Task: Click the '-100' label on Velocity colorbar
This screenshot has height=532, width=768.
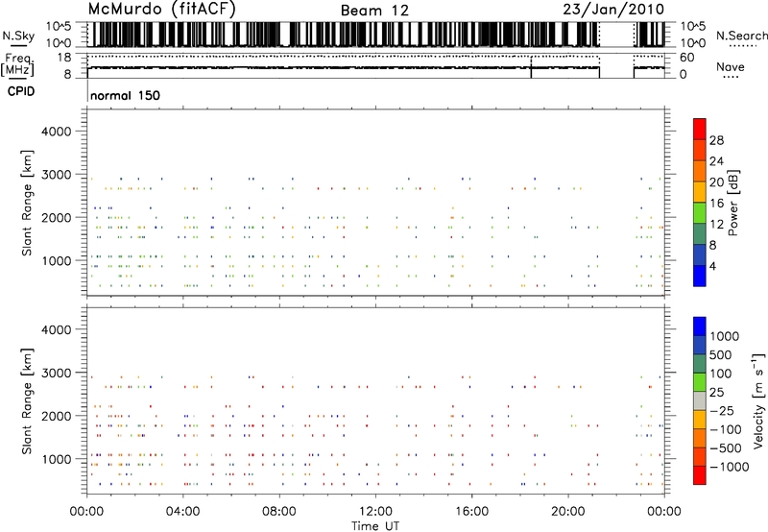Action: [726, 429]
